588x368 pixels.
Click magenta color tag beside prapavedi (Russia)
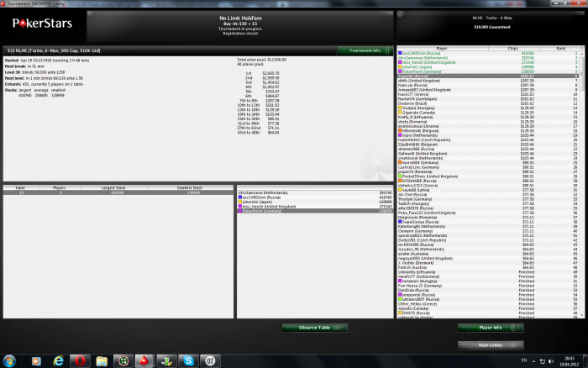[x=400, y=294]
